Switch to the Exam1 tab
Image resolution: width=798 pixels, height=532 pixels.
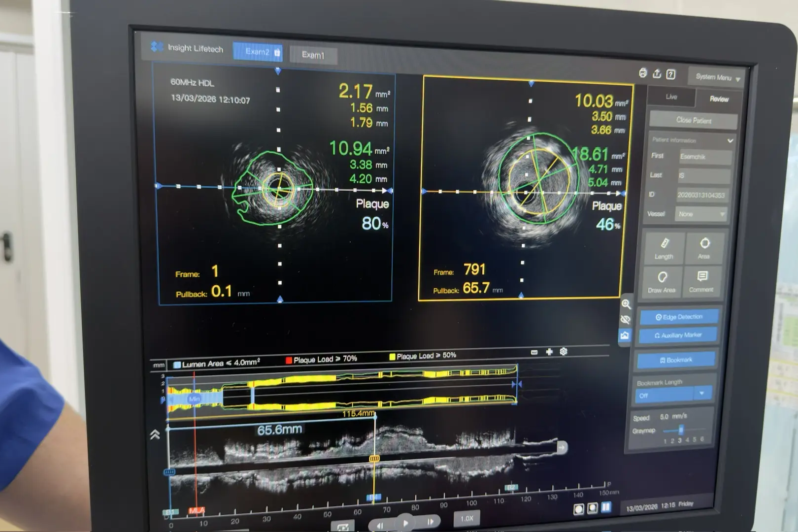[313, 55]
